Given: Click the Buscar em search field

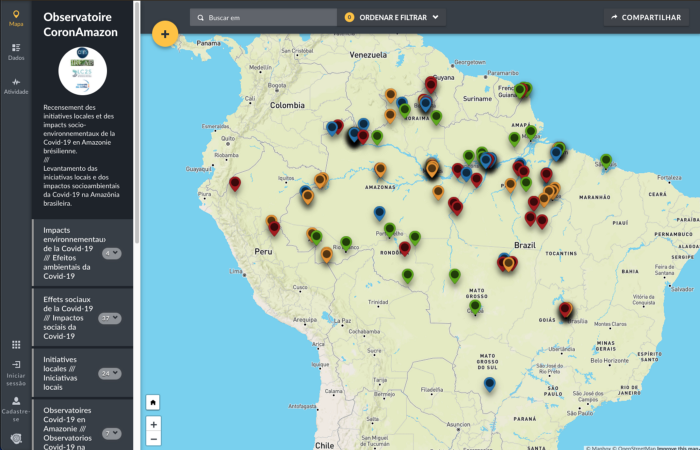Looking at the screenshot, I should point(270,17).
